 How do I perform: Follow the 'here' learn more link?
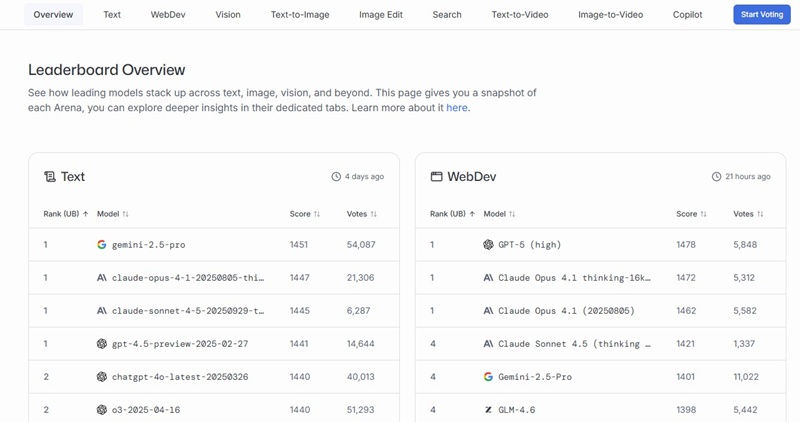(x=457, y=108)
